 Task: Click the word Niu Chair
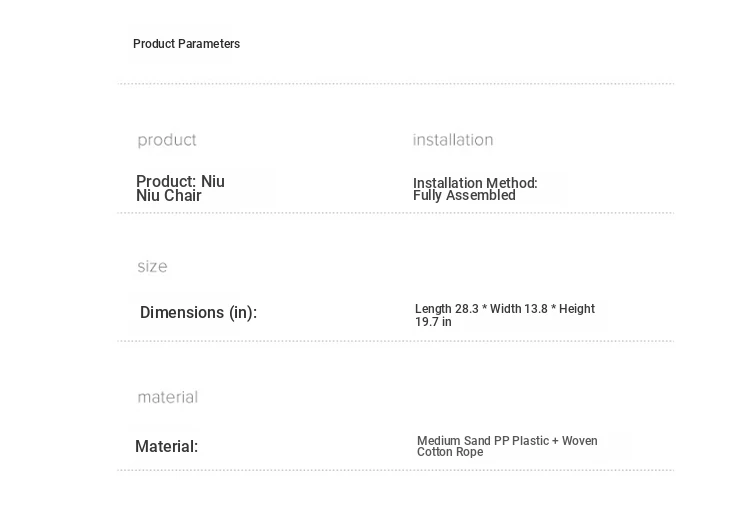169,196
